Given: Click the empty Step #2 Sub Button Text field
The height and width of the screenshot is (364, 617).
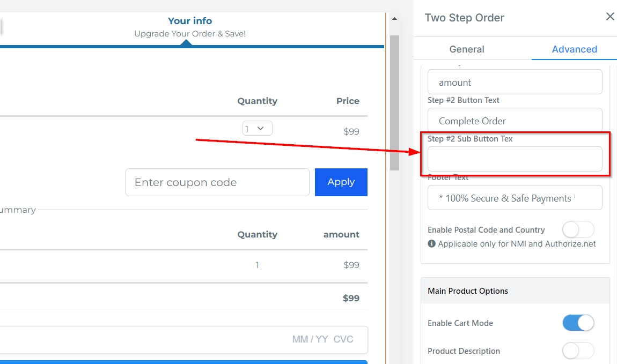Looking at the screenshot, I should click(515, 159).
